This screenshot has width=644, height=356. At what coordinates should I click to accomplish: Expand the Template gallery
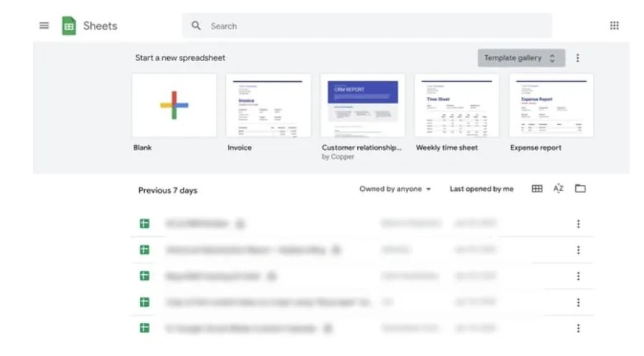coord(521,58)
